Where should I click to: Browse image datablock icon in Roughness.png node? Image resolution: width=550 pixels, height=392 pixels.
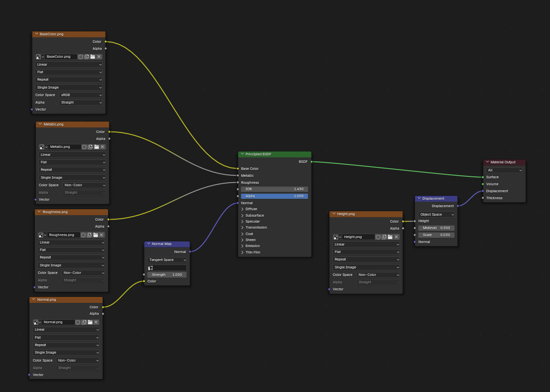[x=42, y=235]
